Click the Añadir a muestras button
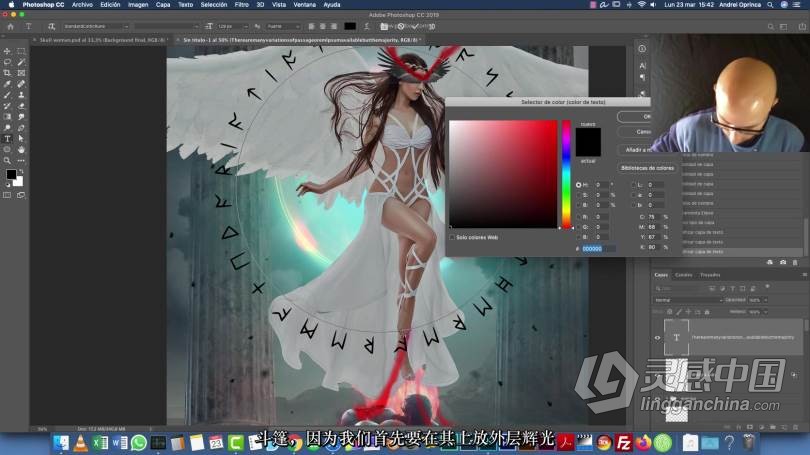 (x=636, y=150)
